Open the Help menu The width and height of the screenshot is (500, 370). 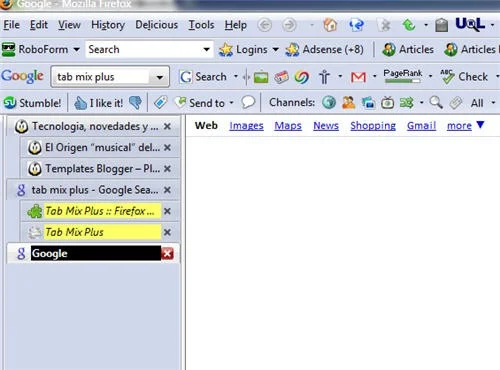click(x=236, y=25)
